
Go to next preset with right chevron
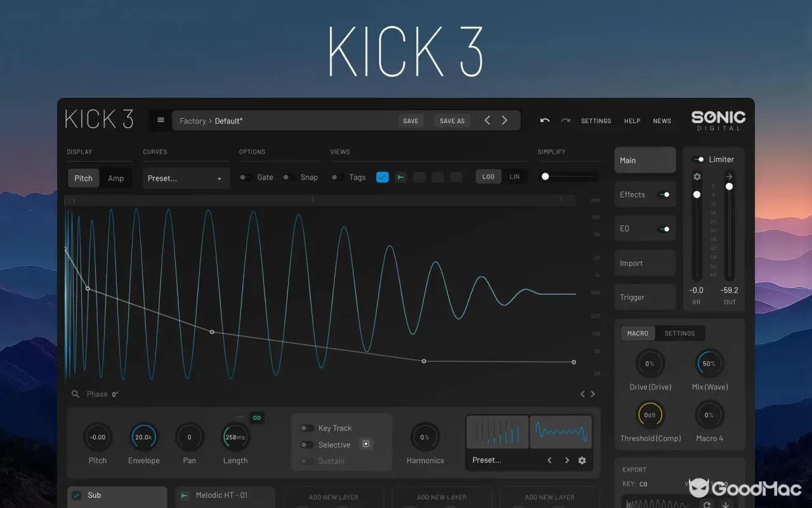click(x=504, y=120)
